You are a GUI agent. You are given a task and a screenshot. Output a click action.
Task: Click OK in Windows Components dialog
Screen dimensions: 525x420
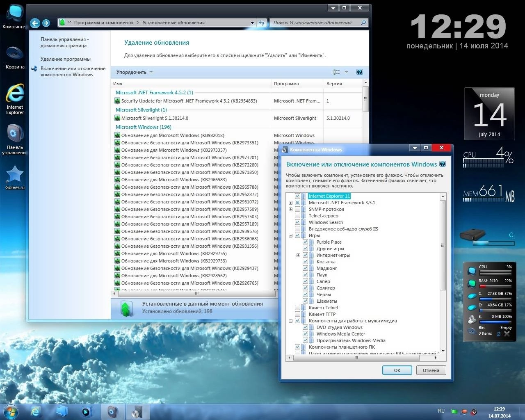click(397, 370)
